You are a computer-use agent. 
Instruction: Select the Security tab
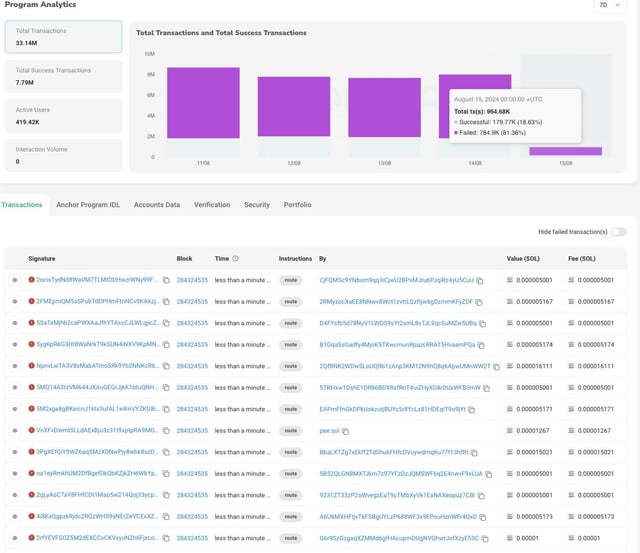(x=257, y=204)
